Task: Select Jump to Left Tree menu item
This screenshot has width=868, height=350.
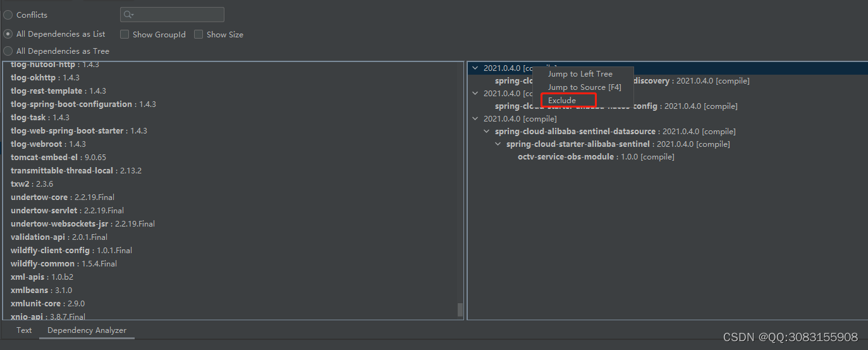Action: tap(580, 74)
